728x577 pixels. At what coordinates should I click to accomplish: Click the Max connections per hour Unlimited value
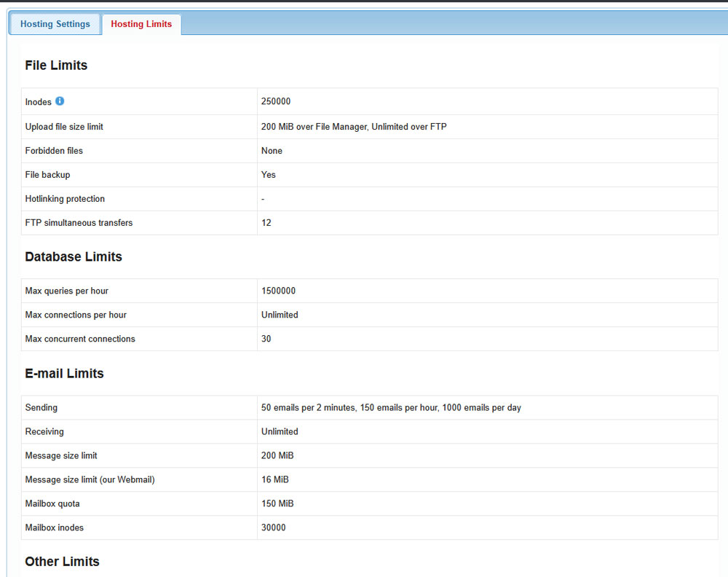[280, 314]
